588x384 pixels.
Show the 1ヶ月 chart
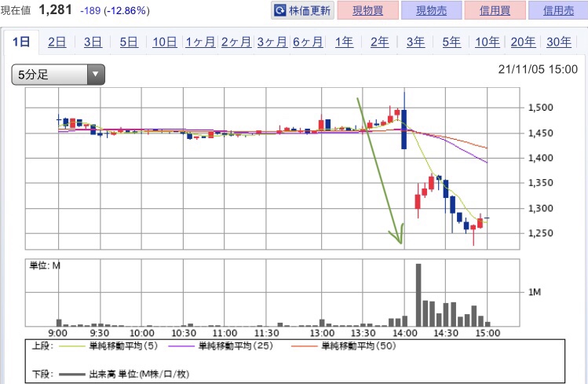(200, 42)
